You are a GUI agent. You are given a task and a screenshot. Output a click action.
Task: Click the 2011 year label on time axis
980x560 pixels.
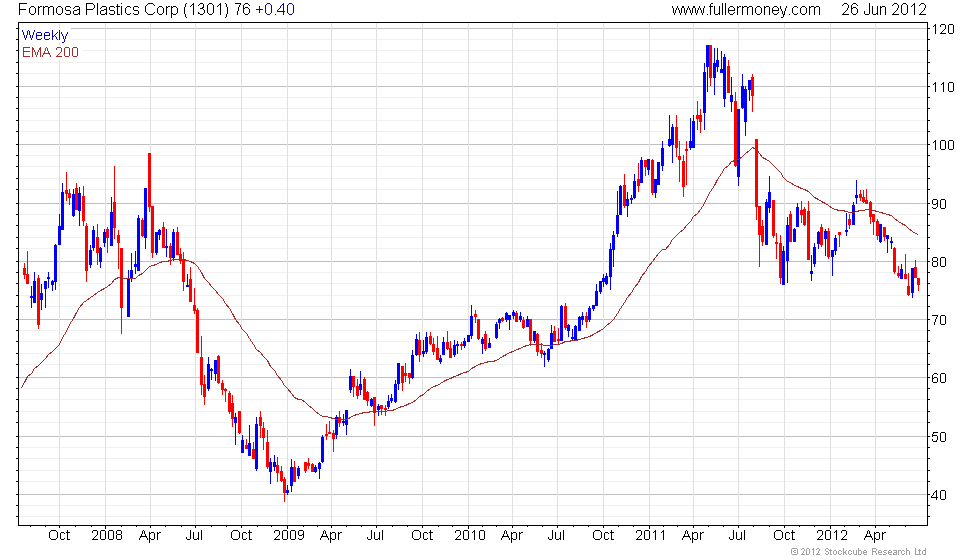651,536
